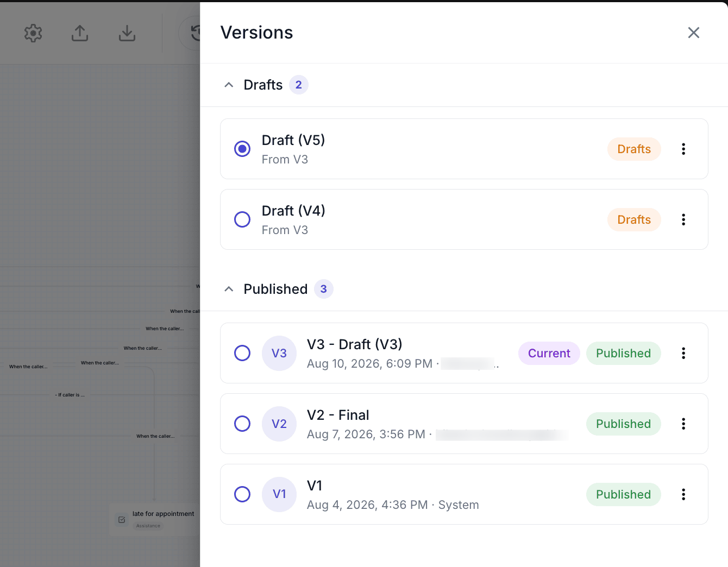728x567 pixels.
Task: Select the Draft (V5) radio button
Action: tap(242, 149)
